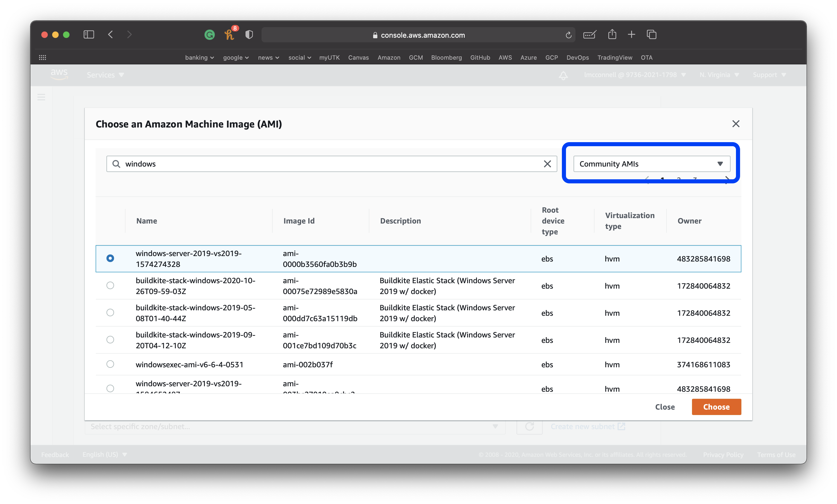837x504 pixels.
Task: Click the Grammarly extension icon
Action: (x=210, y=35)
